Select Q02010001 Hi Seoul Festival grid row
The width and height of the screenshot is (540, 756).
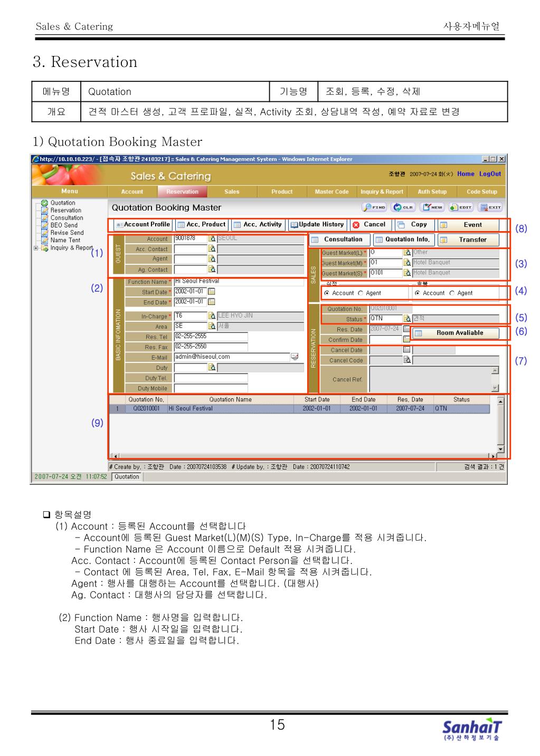click(299, 408)
